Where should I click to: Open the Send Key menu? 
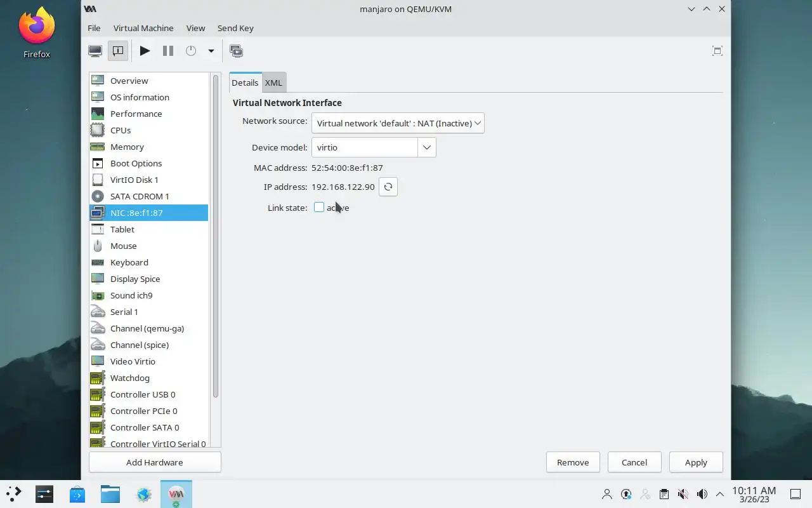point(235,28)
